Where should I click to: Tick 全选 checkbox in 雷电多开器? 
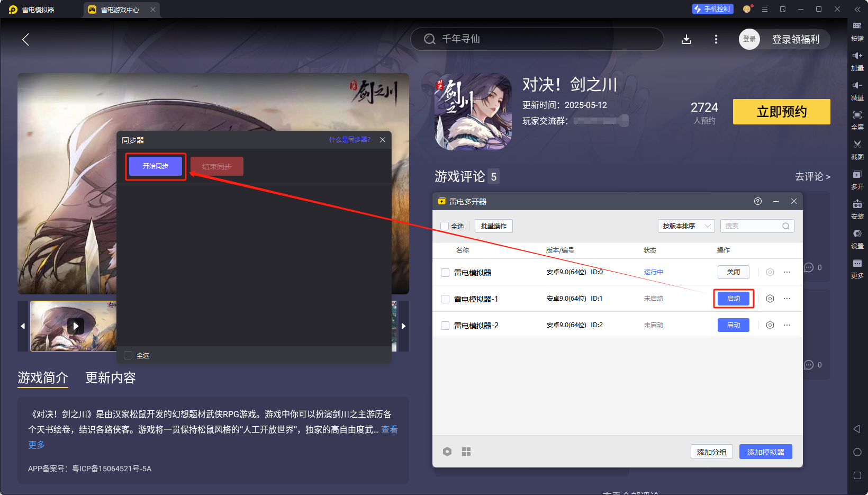pos(445,226)
